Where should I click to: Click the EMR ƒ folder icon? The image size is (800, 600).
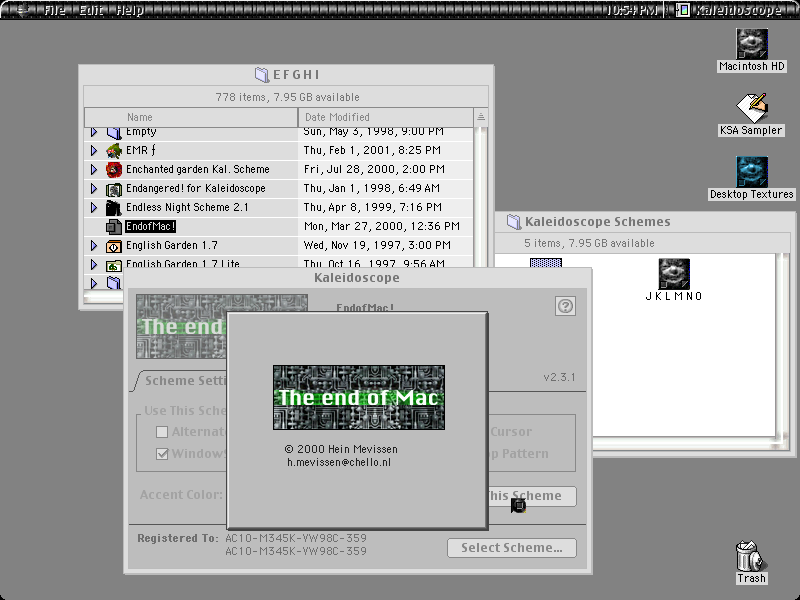114,151
